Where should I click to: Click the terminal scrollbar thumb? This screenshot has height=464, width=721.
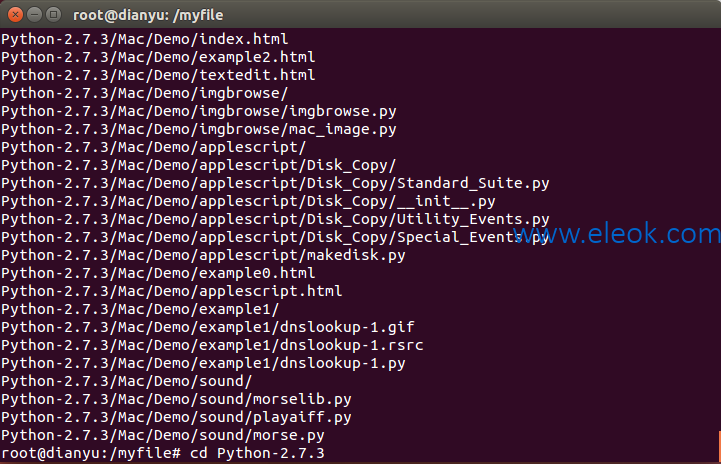pyautogui.click(x=719, y=446)
